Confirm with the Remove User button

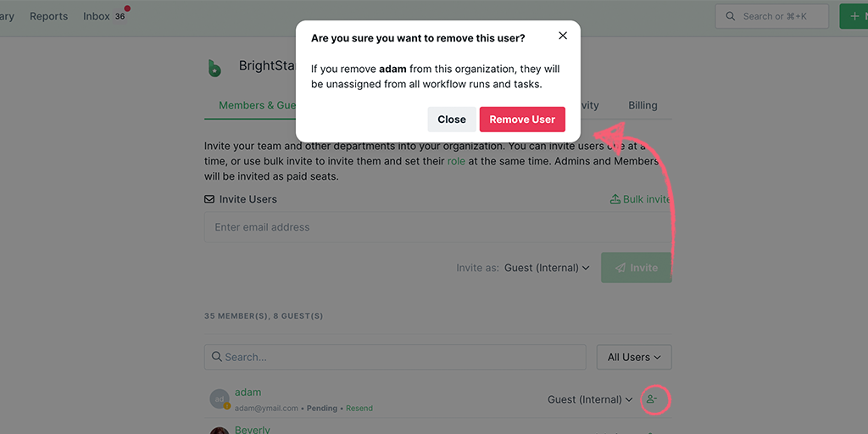pos(522,120)
